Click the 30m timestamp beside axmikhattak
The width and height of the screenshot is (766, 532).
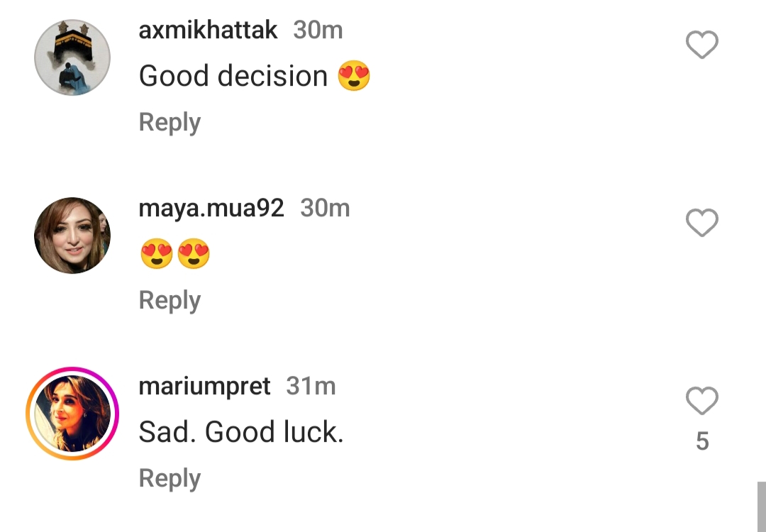[318, 31]
